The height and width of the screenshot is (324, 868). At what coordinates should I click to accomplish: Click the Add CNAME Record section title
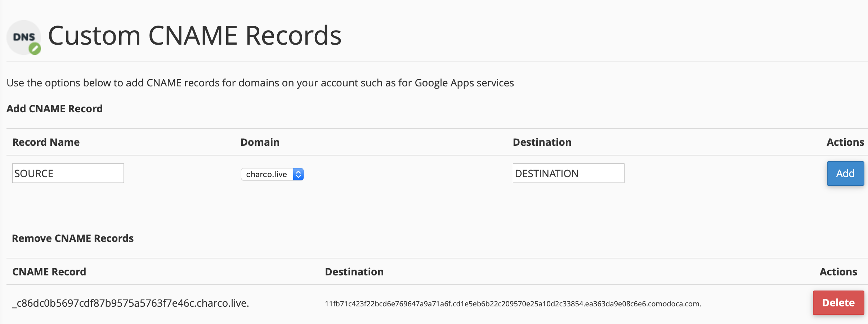pyautogui.click(x=55, y=109)
